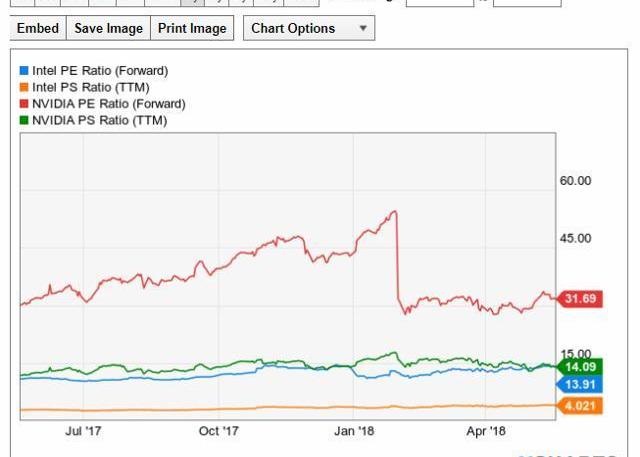640x457 pixels.
Task: Click the red NVIDIA PE Ratio legend swatch
Action: 25,104
